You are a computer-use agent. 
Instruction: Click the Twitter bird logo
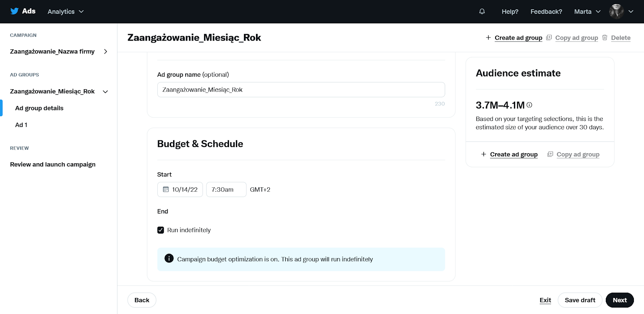(14, 11)
